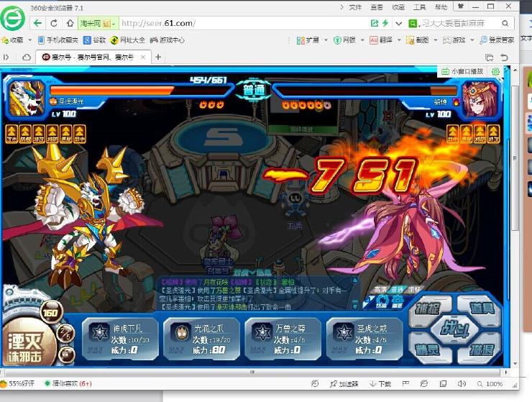
Task: Click the search box next to address bar
Action: tap(459, 24)
